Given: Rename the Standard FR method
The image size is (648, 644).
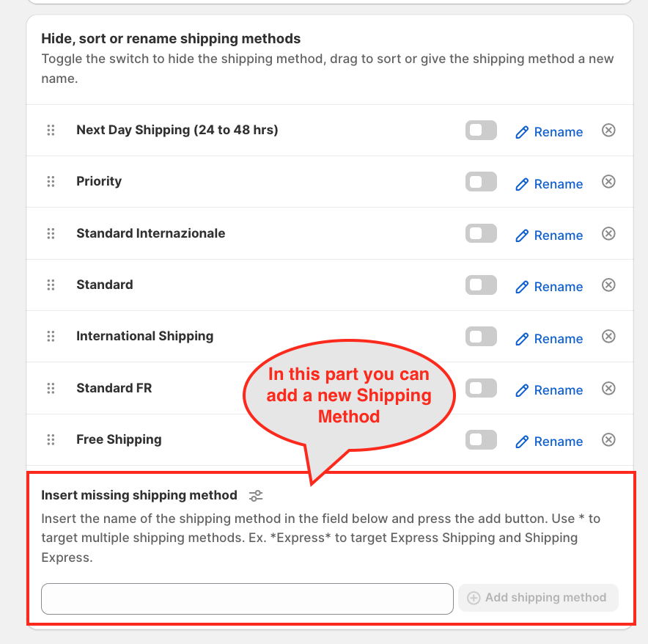Looking at the screenshot, I should point(550,390).
